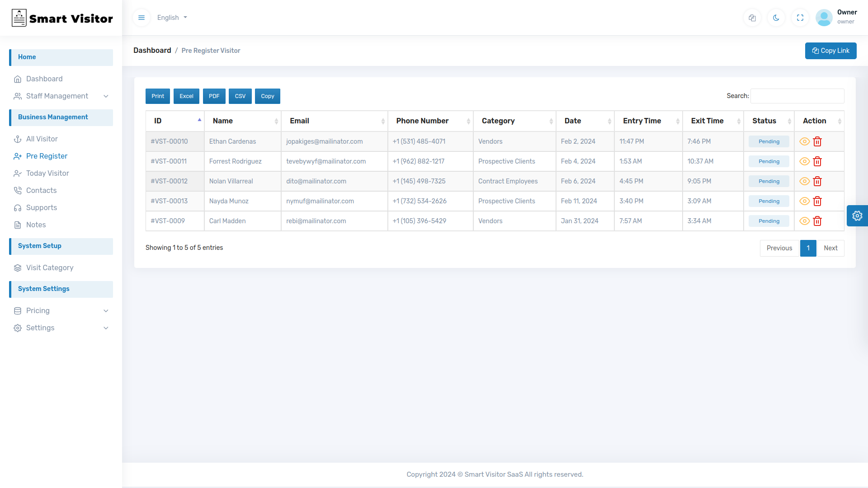Open the English language dropdown
Viewport: 868px width, 488px height.
[x=172, y=18]
